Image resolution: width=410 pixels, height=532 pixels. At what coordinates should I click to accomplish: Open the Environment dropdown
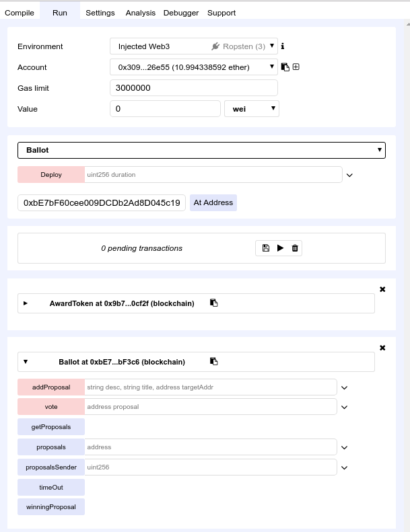click(x=194, y=46)
